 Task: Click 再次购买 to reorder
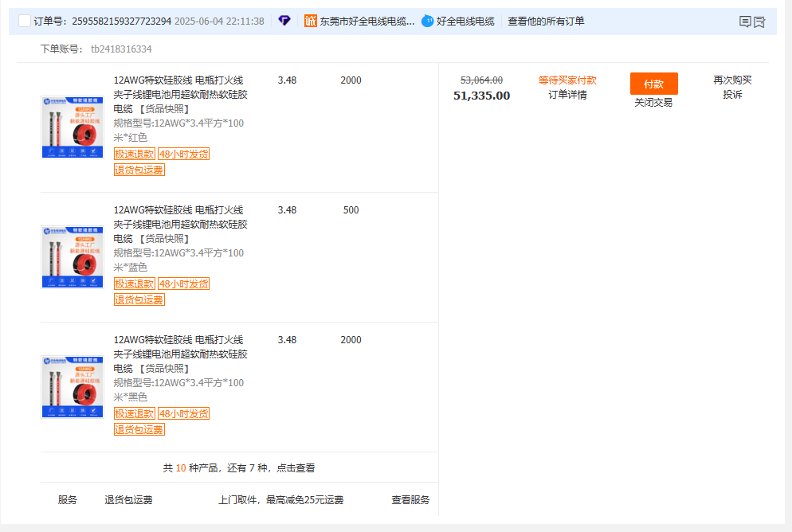[732, 80]
